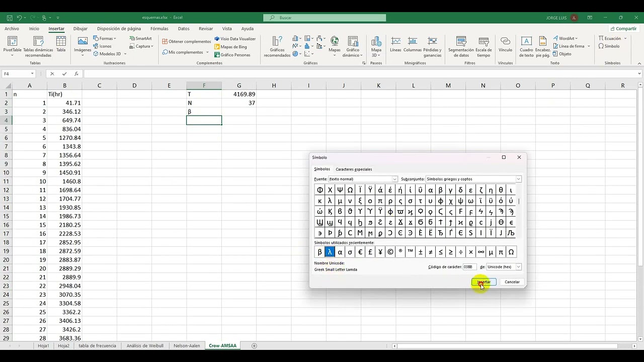Open Gráficos recomendados
Image resolution: width=644 pixels, height=362 pixels.
[x=277, y=46]
